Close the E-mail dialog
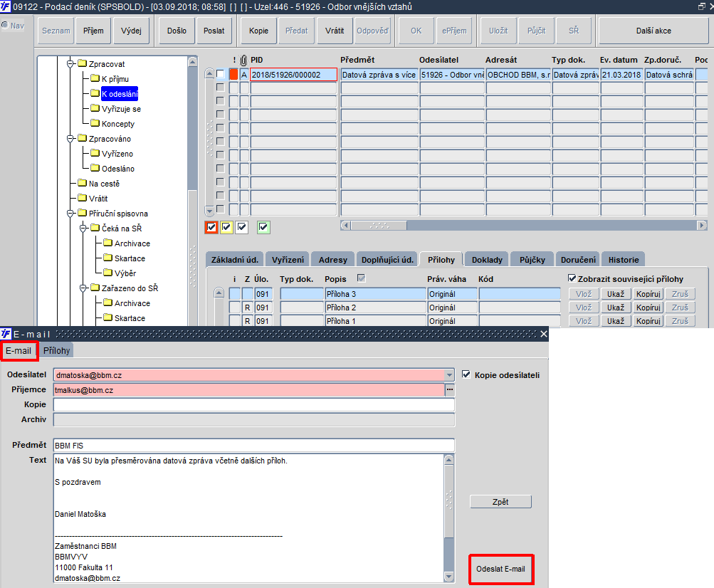Viewport: 714px width, 588px height. tap(543, 334)
